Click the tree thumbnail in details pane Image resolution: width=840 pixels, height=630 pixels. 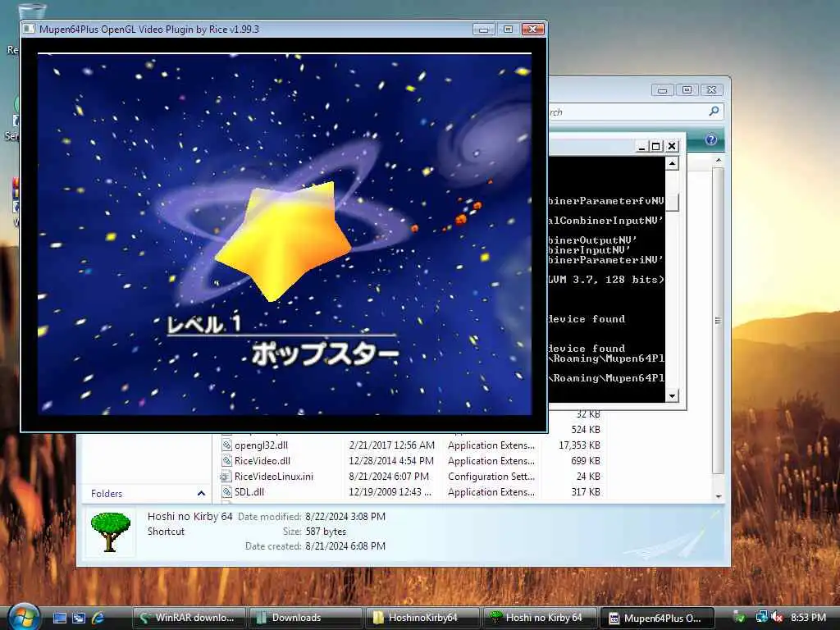pos(111,532)
